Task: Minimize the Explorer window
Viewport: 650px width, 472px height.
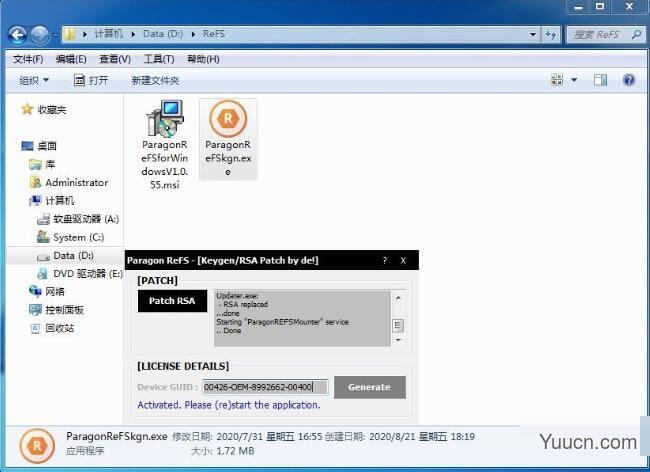Action: [579, 6]
